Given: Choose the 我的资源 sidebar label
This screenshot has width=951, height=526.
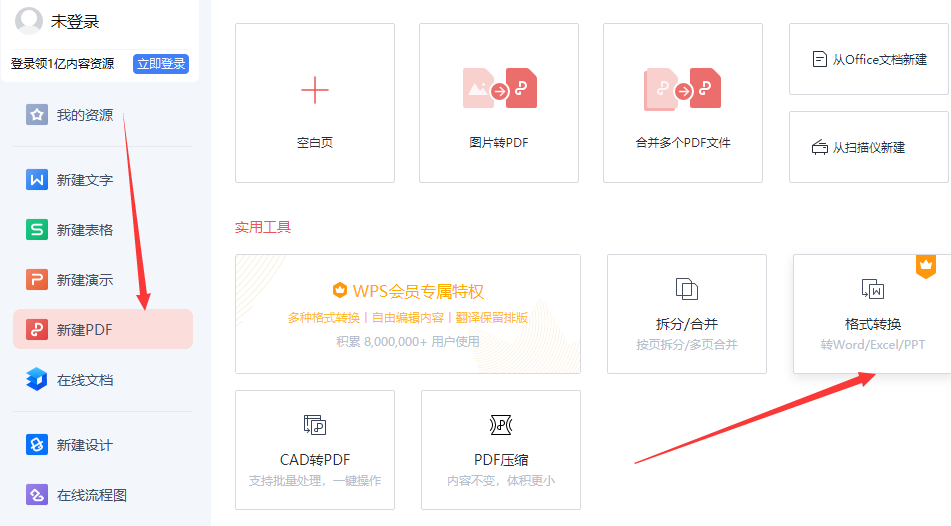Looking at the screenshot, I should pos(85,115).
